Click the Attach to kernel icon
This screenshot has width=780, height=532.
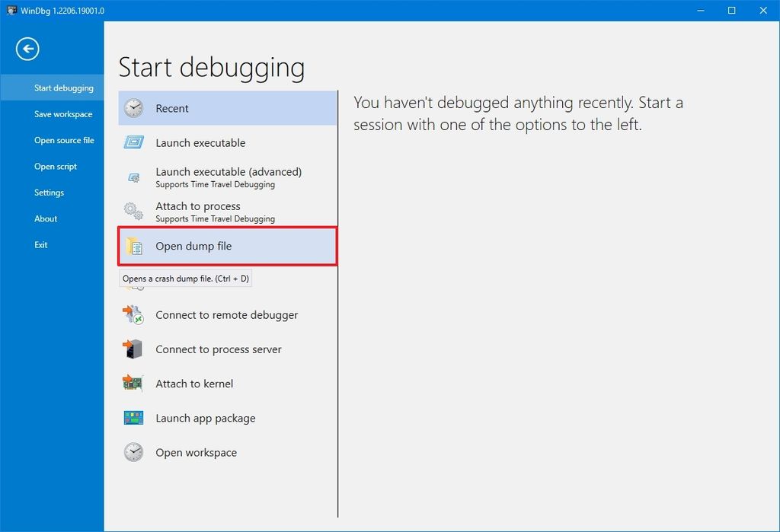[134, 383]
